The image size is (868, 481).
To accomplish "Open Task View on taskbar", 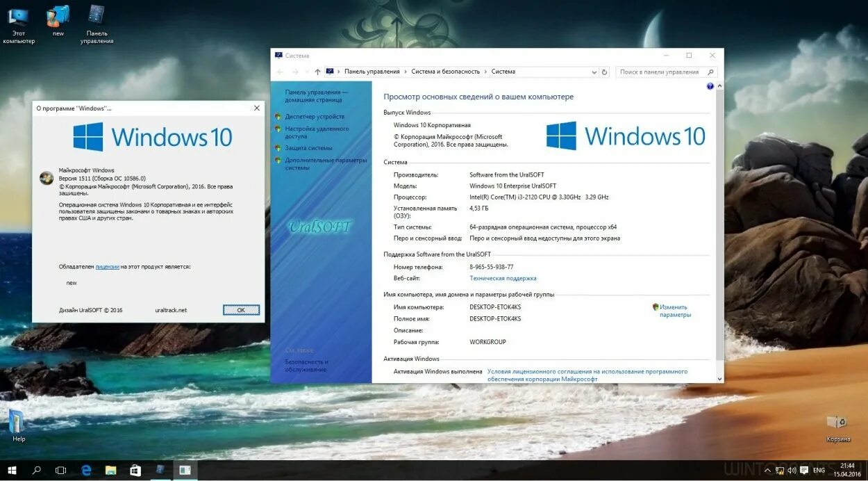I will 60,471.
